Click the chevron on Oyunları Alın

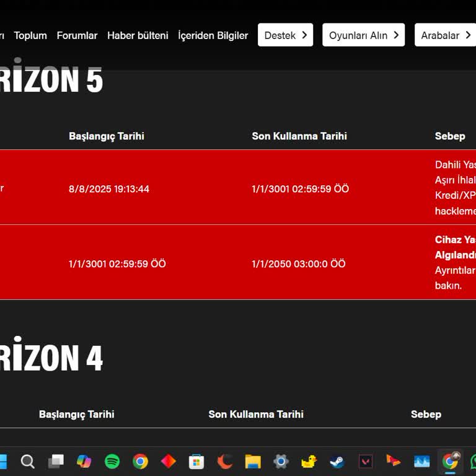click(396, 35)
